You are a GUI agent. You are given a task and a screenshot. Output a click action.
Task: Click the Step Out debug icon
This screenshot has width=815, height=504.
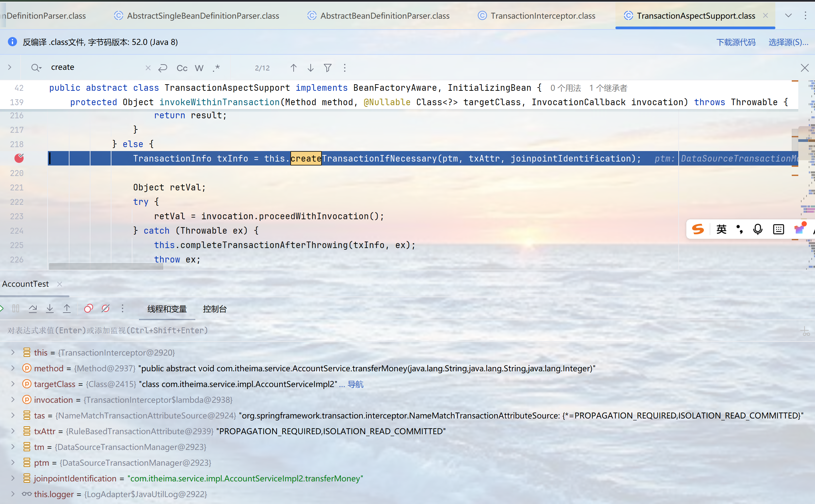pyautogui.click(x=67, y=309)
